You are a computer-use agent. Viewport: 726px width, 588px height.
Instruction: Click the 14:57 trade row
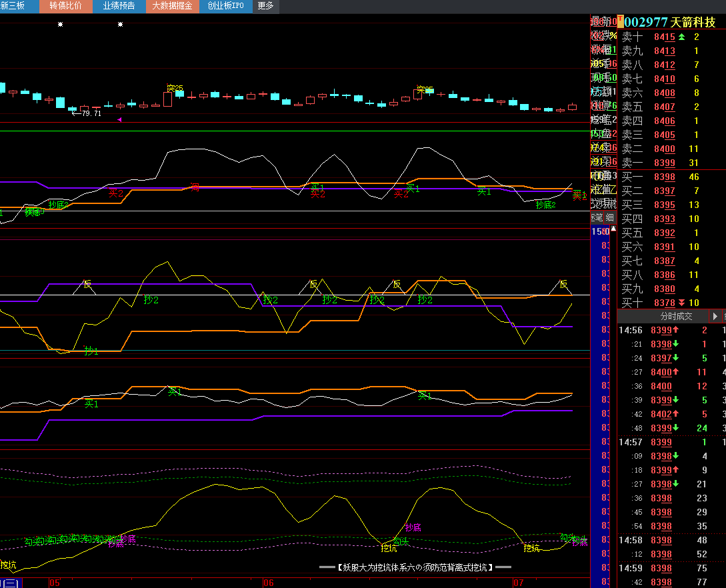click(x=672, y=442)
